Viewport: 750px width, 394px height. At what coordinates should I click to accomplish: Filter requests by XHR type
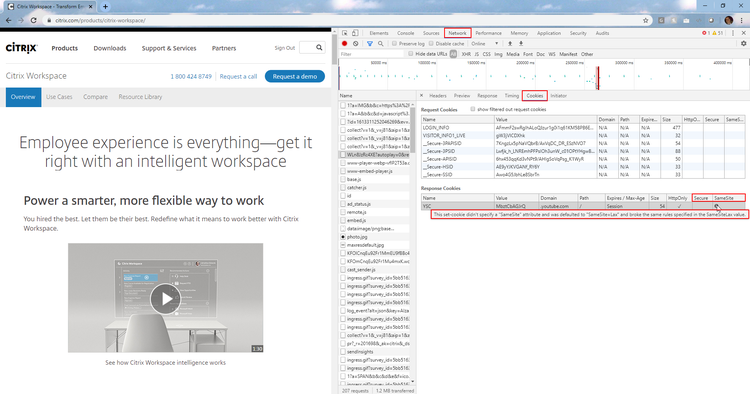click(x=466, y=54)
